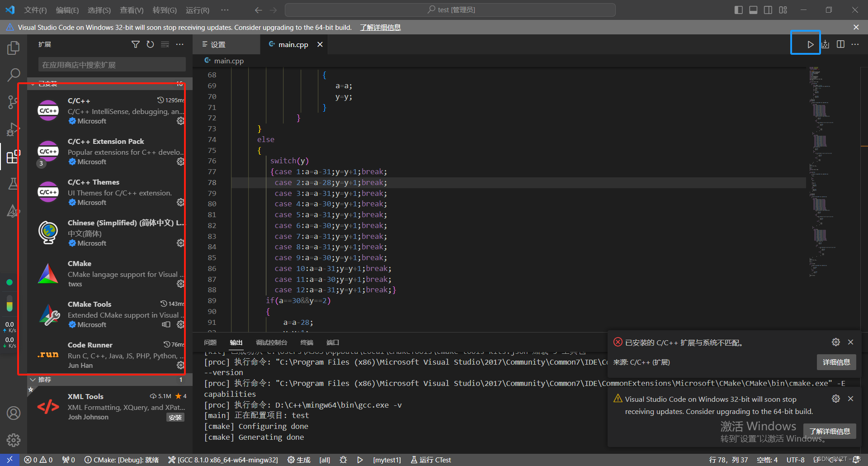Click in the extensions marketplace search box

(112, 65)
